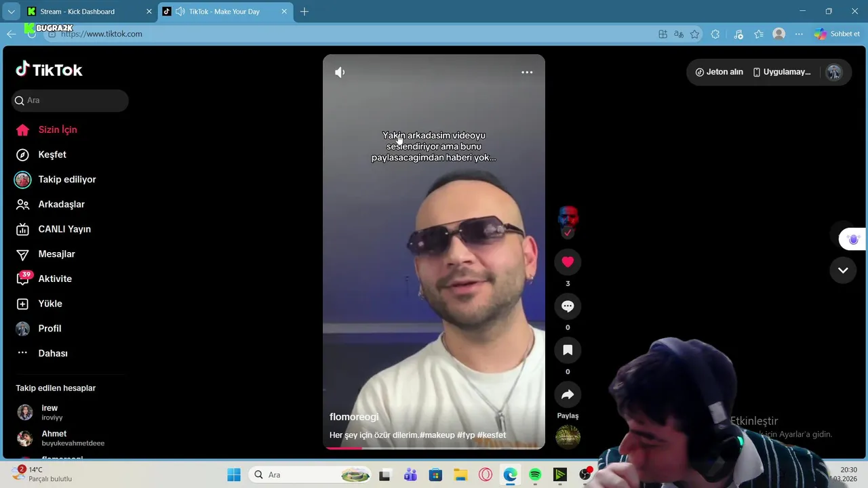Close the TikTok browser tab
This screenshot has height=488, width=868.
(285, 12)
